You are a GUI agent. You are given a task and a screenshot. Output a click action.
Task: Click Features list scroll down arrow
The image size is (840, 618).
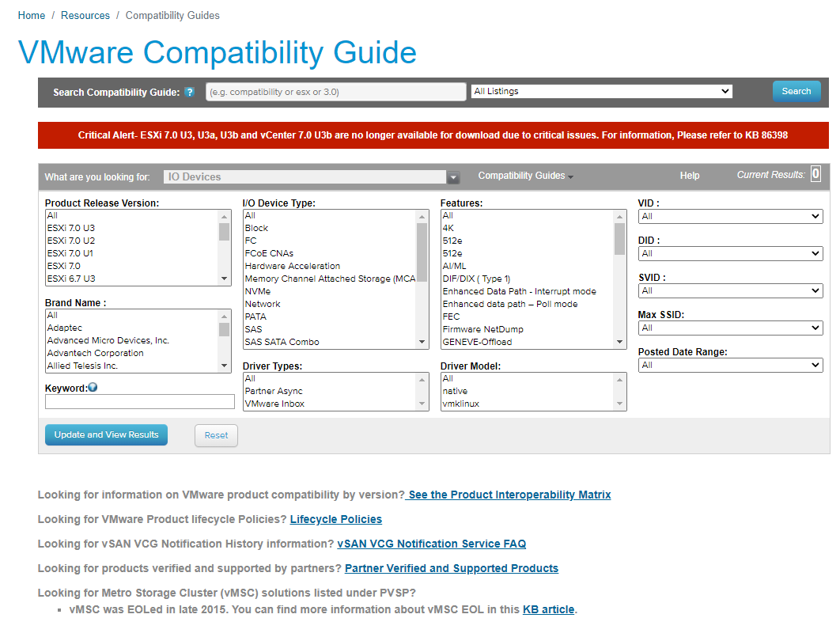click(x=620, y=342)
